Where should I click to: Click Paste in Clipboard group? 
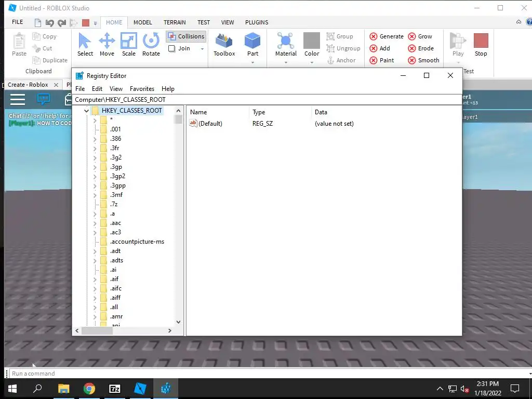tap(19, 45)
